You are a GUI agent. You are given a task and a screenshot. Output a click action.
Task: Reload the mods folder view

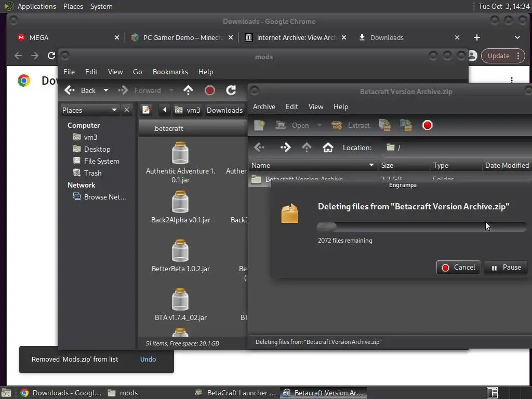tap(231, 90)
